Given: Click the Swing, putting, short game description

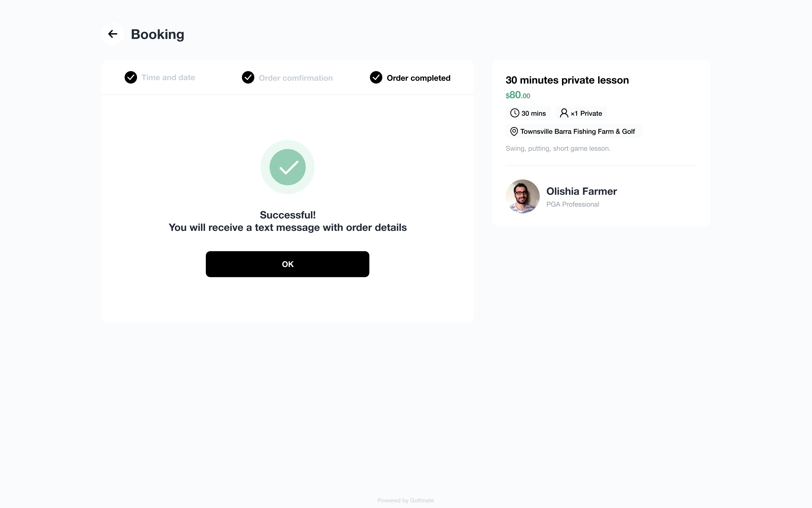Looking at the screenshot, I should [558, 148].
